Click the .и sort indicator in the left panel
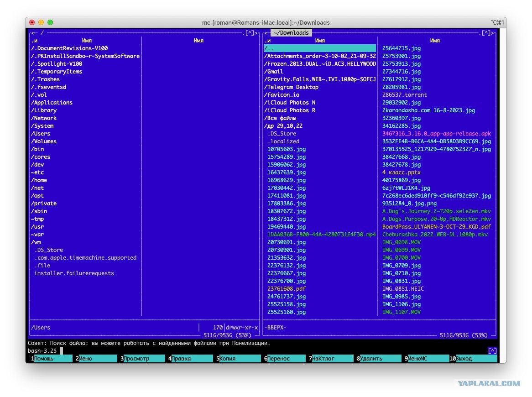532x397 pixels. pyautogui.click(x=34, y=40)
